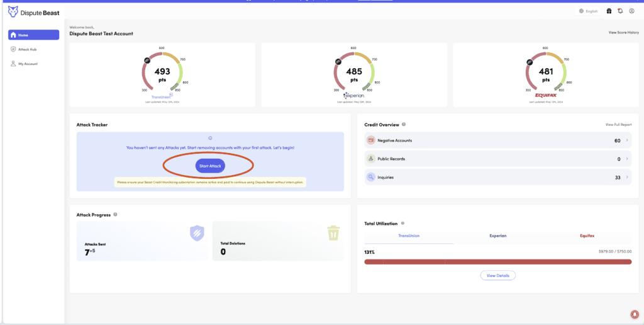Viewport: 644px width, 325px height.
Task: Expand the Negative Accounts row chevron
Action: click(627, 140)
